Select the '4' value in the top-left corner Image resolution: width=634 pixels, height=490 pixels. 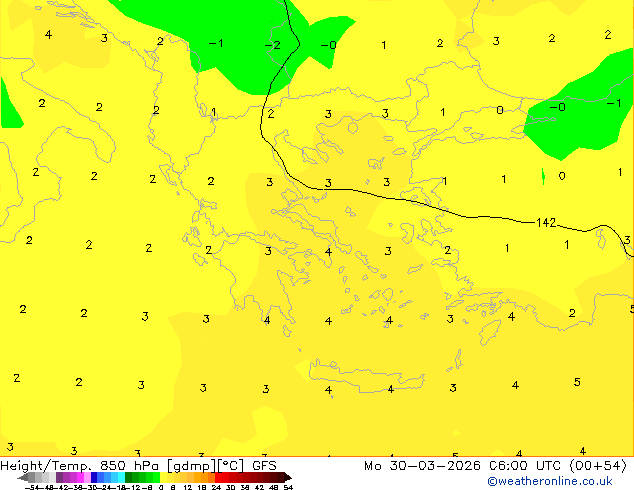click(49, 35)
